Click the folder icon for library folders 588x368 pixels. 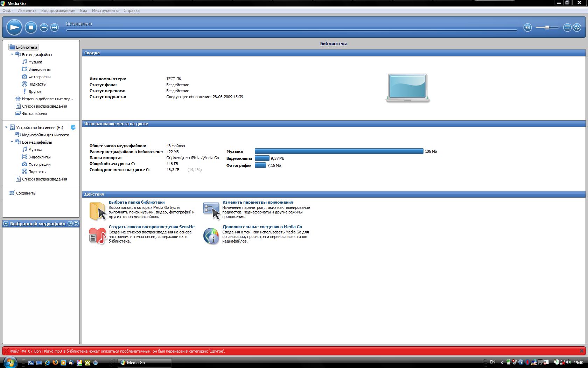tap(98, 211)
